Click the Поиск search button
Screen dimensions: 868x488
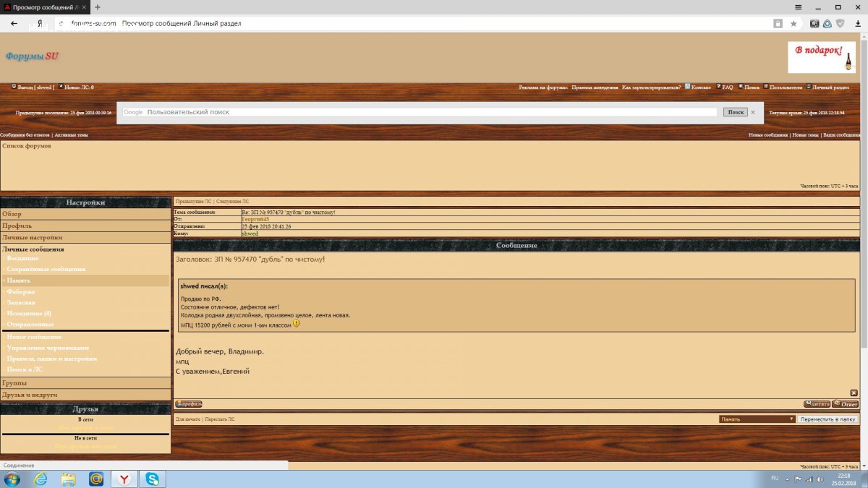[x=735, y=112]
